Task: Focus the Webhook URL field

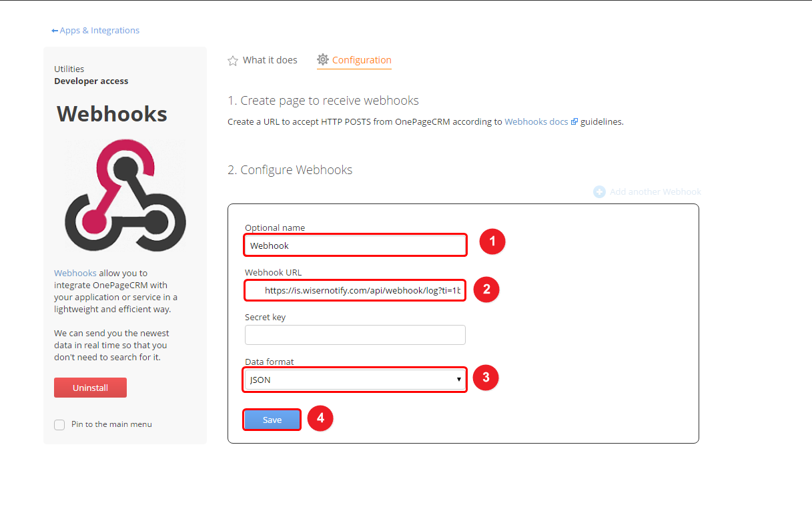Action: (x=355, y=290)
